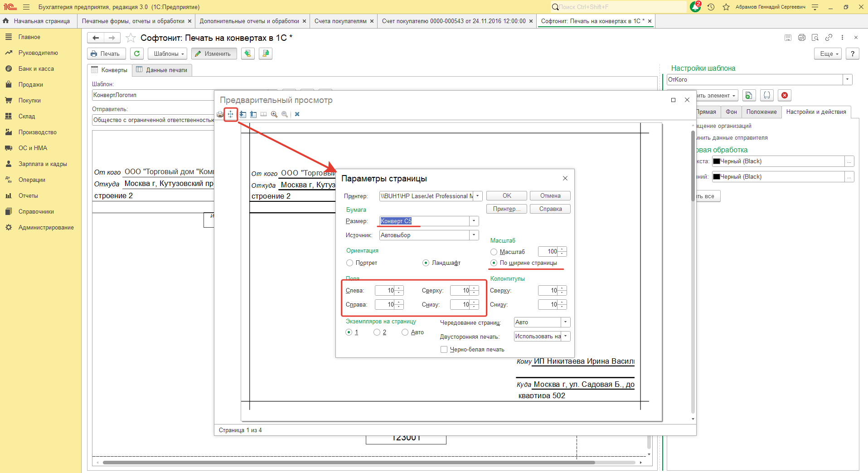Open the notifications bell icon
Image resolution: width=868 pixels, height=473 pixels.
[695, 7]
